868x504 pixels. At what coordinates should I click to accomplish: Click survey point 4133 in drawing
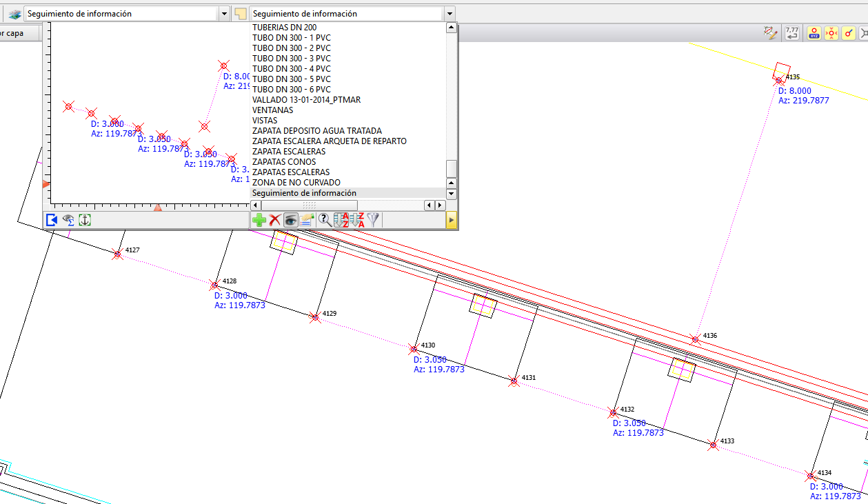tap(713, 445)
